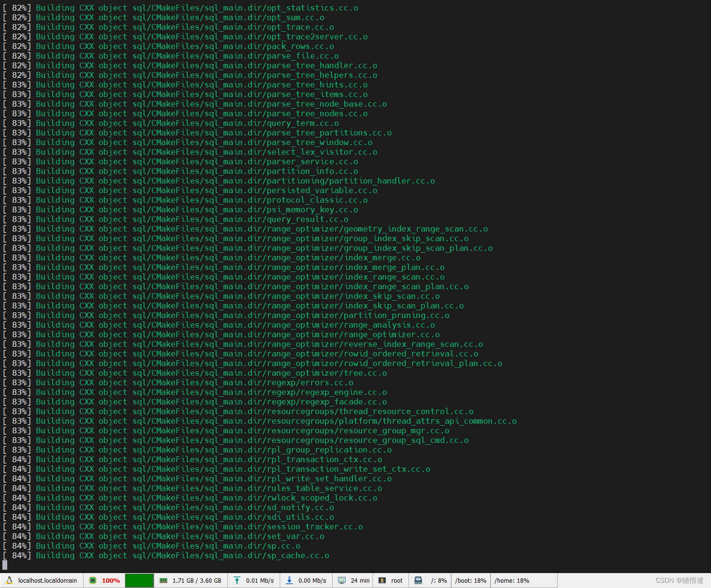
Task: Click the 0.00 Mb/s download value
Action: click(312, 580)
